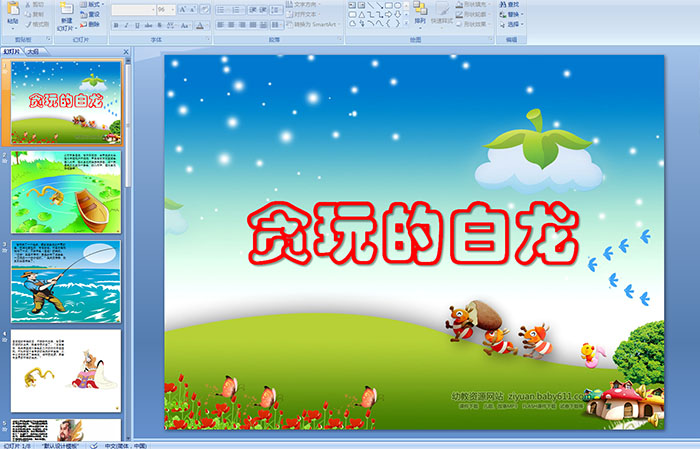Click the Delete slide (删除) icon
The height and width of the screenshot is (449, 700).
click(89, 26)
